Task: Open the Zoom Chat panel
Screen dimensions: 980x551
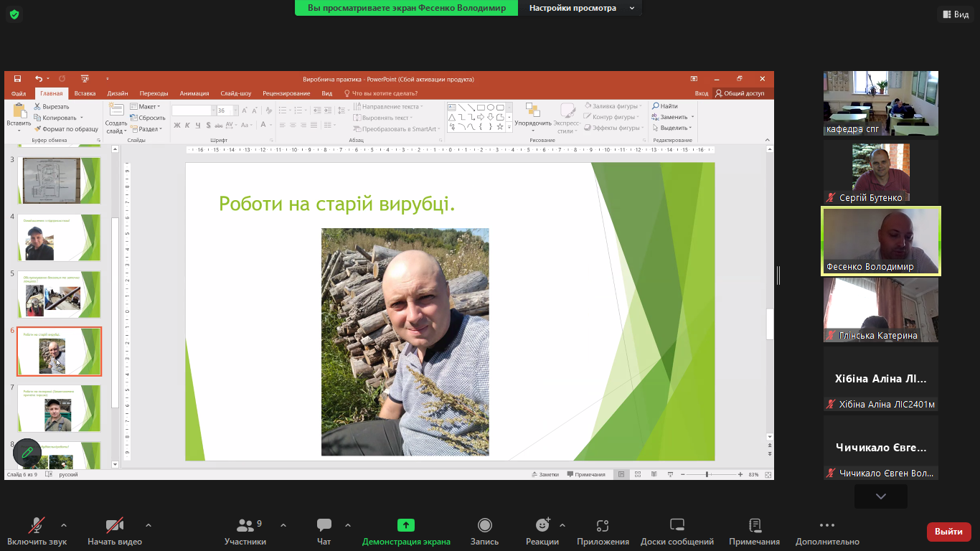Action: [324, 526]
